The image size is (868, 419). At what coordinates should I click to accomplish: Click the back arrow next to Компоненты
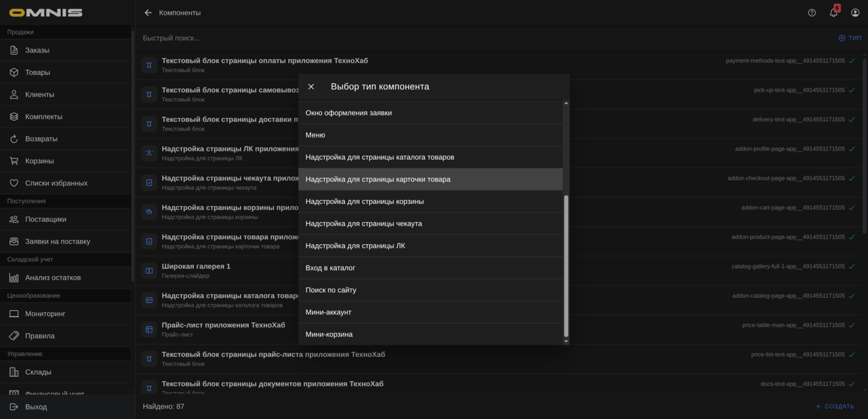click(x=148, y=13)
